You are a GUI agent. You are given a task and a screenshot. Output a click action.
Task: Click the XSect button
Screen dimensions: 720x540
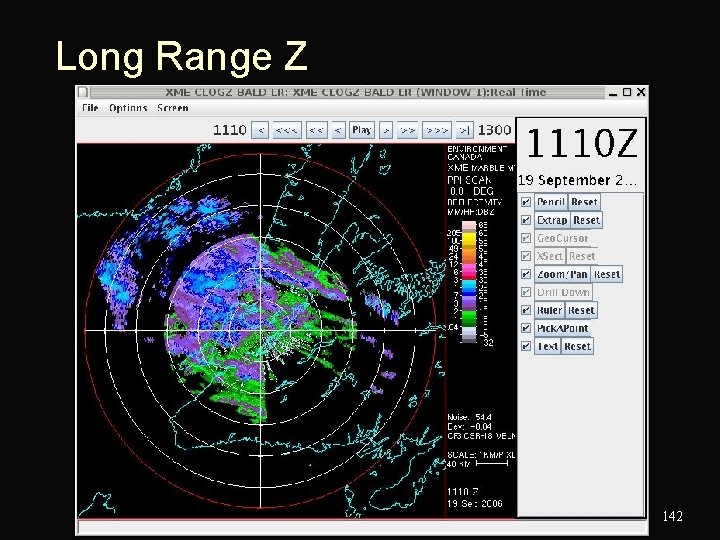(550, 256)
